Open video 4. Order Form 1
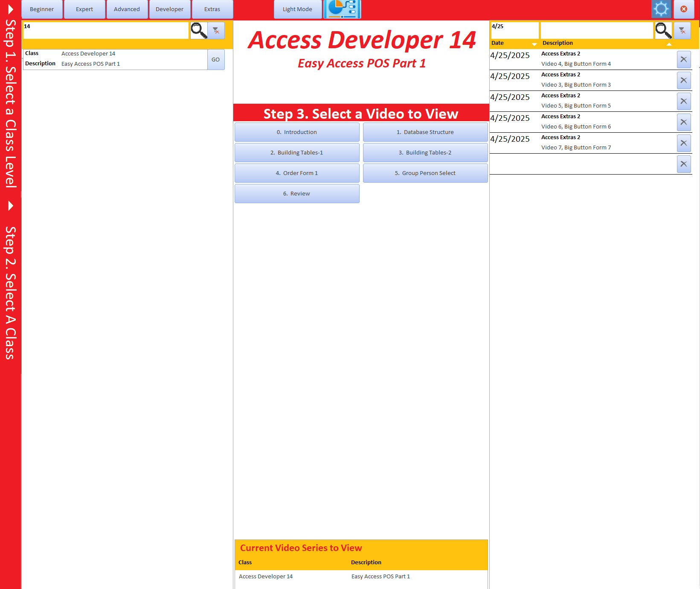 [x=297, y=173]
